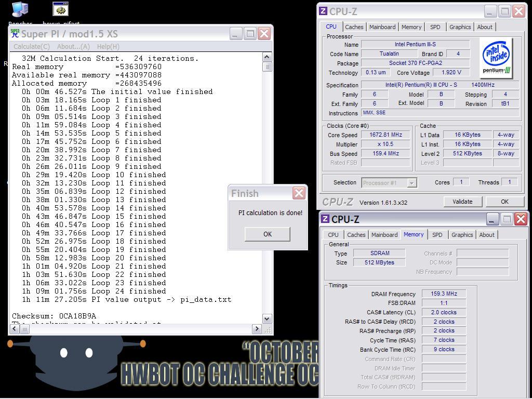This screenshot has width=532, height=399.
Task: Select Graphics tab in top CPU-Z window
Action: click(x=460, y=27)
